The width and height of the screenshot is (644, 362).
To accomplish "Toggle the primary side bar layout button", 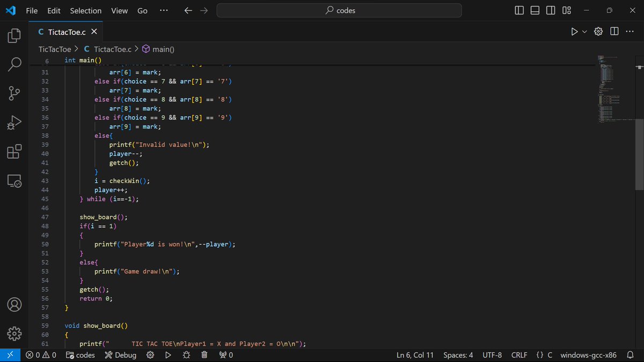I will pos(519,11).
